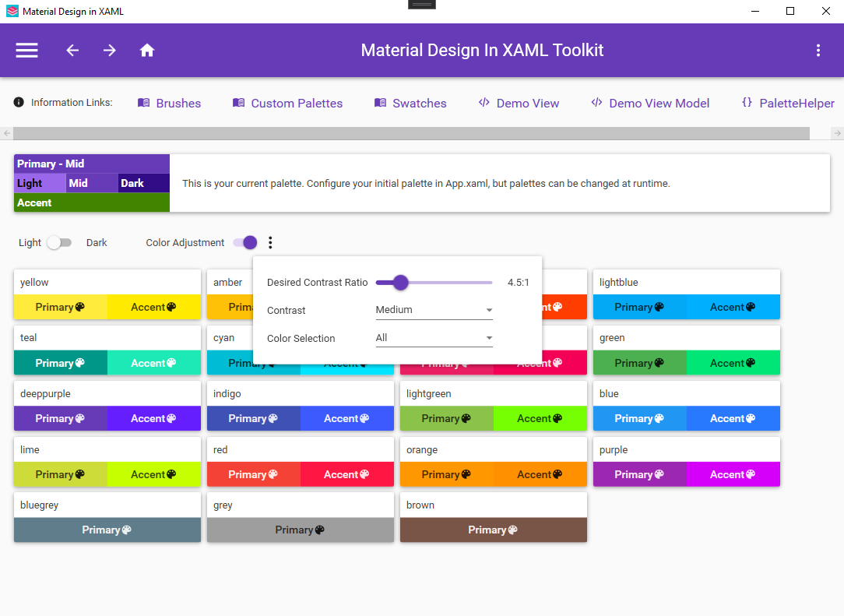Choose purple Accent swatch

733,474
